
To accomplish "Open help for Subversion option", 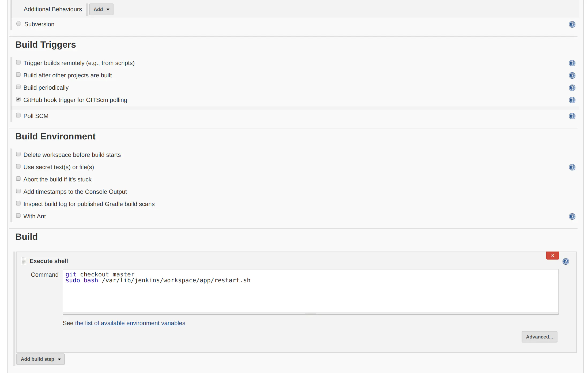I will pyautogui.click(x=572, y=24).
